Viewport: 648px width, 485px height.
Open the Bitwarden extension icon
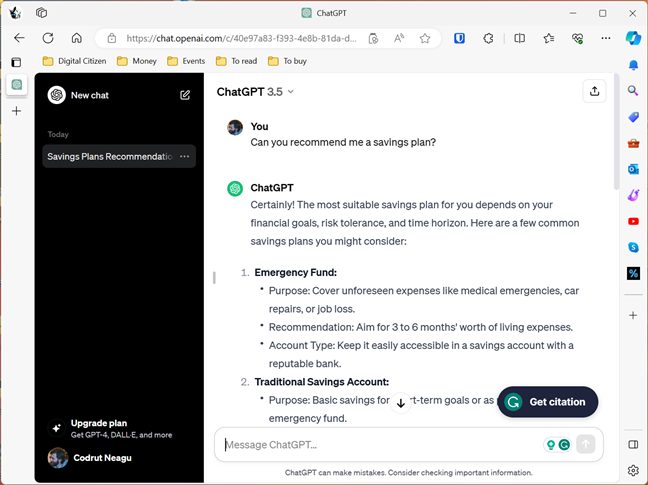(x=459, y=38)
